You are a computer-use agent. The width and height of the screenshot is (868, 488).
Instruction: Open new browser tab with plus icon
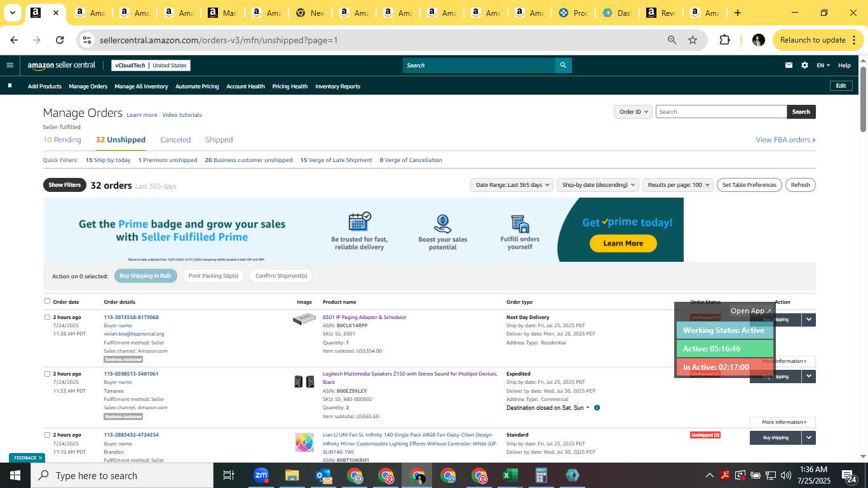737,13
